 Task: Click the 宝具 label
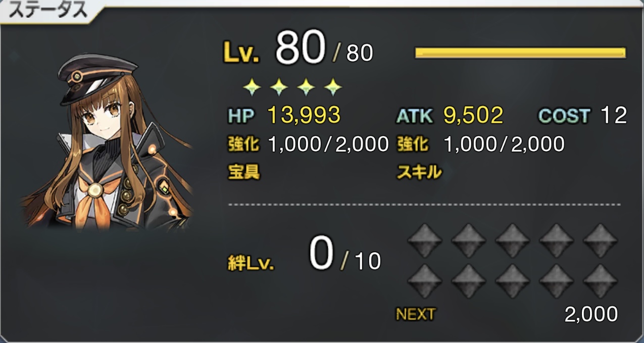243,173
